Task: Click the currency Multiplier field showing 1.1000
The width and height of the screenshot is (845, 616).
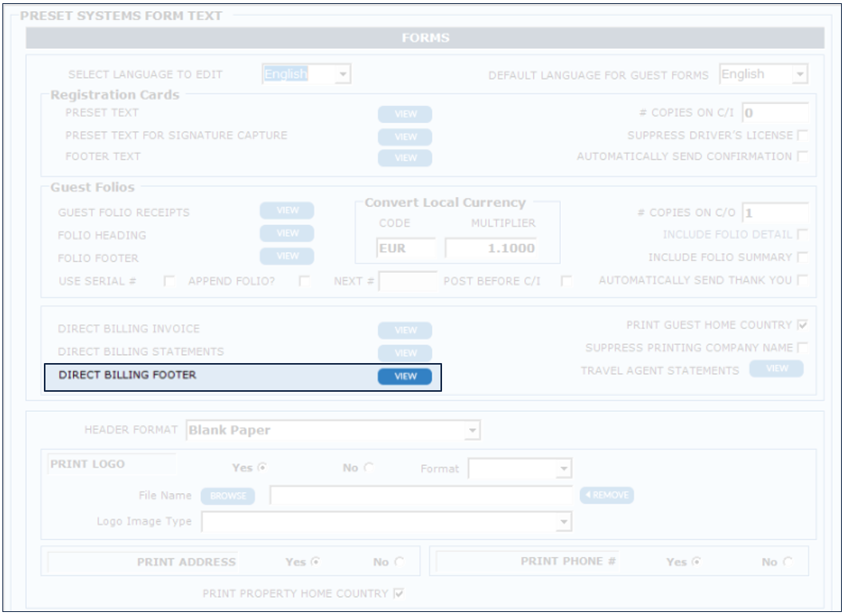Action: point(491,249)
